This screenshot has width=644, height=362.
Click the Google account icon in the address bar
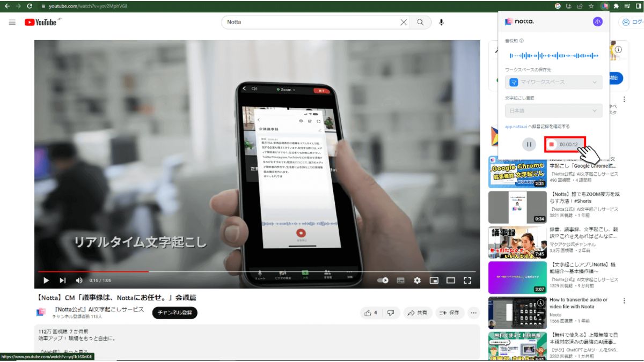pyautogui.click(x=558, y=6)
